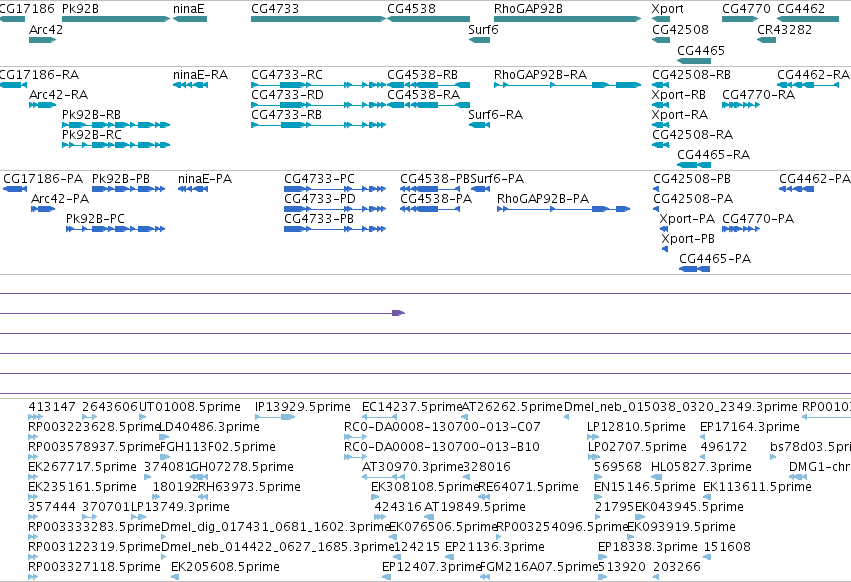Screen dimensions: 851x582
Task: Select protein CG4733-PB
Action: (x=335, y=229)
